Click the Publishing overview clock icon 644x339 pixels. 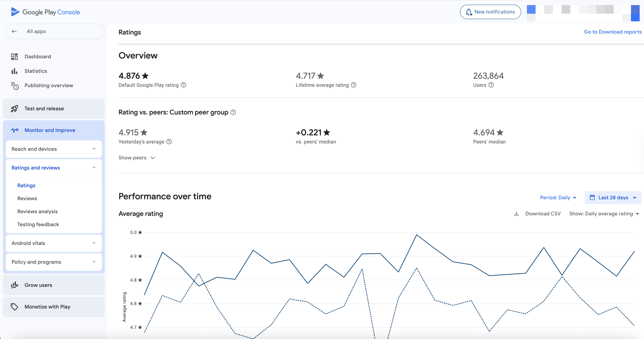pyautogui.click(x=15, y=86)
